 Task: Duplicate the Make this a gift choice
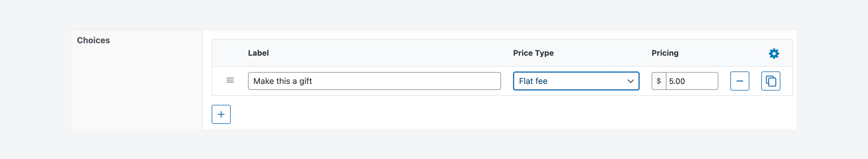click(x=771, y=81)
